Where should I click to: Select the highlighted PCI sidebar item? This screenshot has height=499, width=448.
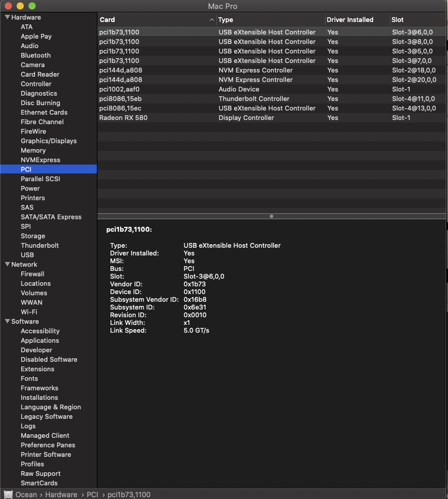point(48,169)
